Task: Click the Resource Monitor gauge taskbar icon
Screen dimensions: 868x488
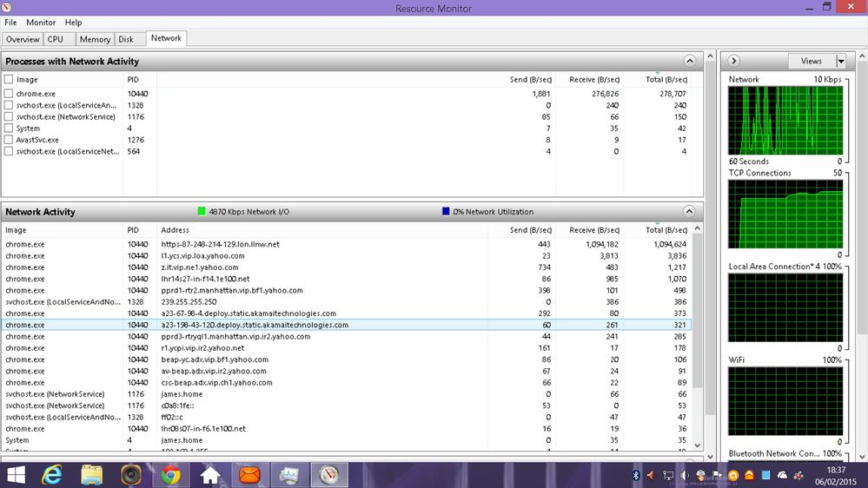Action: (328, 475)
